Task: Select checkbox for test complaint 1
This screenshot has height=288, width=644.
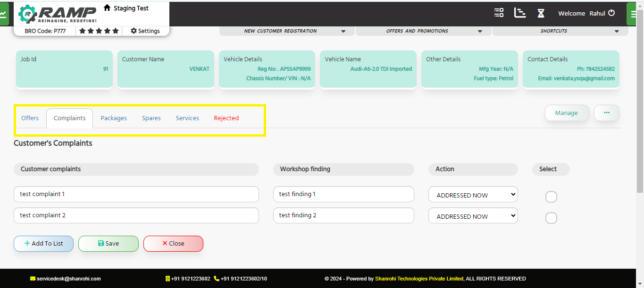Action: click(551, 197)
